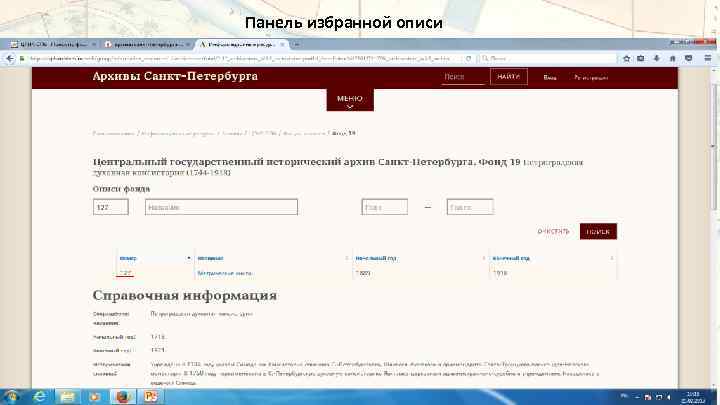Open inventory 127 link in table
This screenshot has width=720, height=405.
coord(125,273)
